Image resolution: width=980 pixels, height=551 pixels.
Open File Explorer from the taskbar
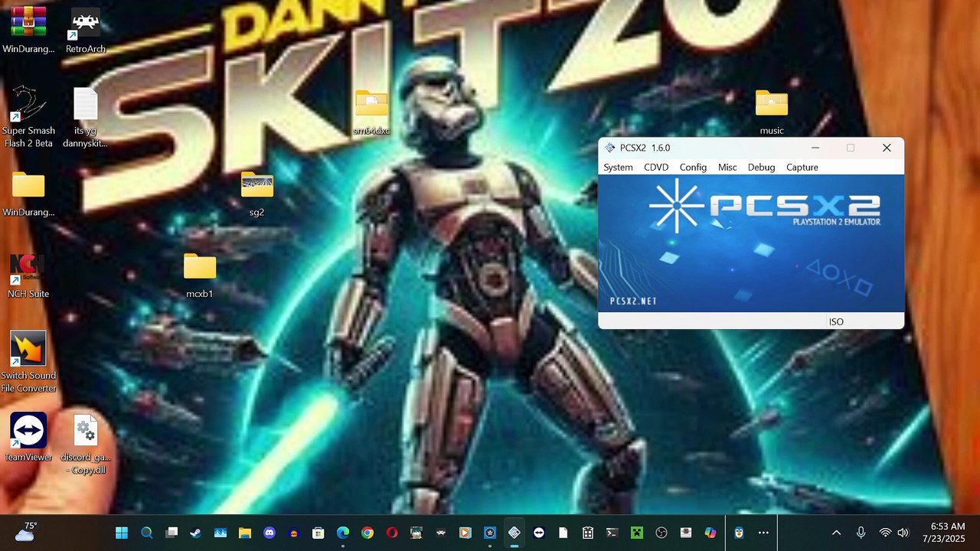(245, 533)
